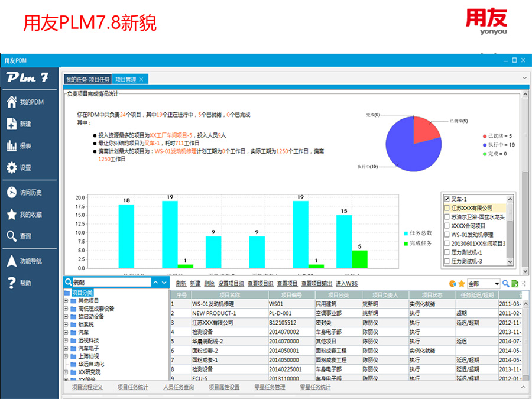532x399 pixels.
Task: Close the 项目管理 tab
Action: [141, 79]
